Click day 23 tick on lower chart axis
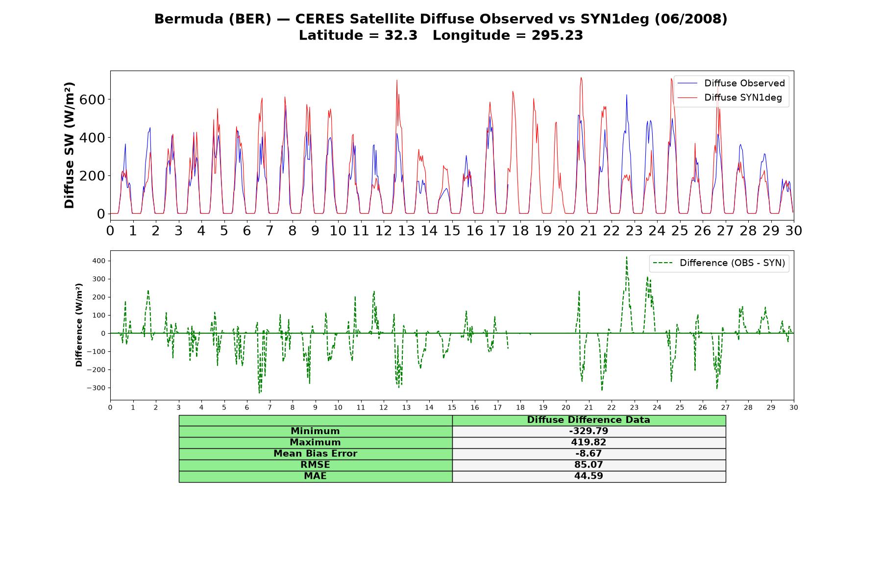The height and width of the screenshot is (588, 882). tap(634, 408)
